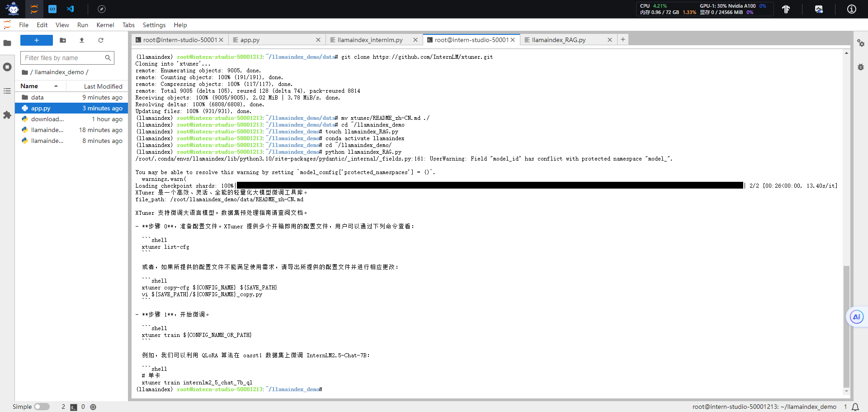Open the floating AI assistant button
This screenshot has height=412, width=868.
coord(856,317)
